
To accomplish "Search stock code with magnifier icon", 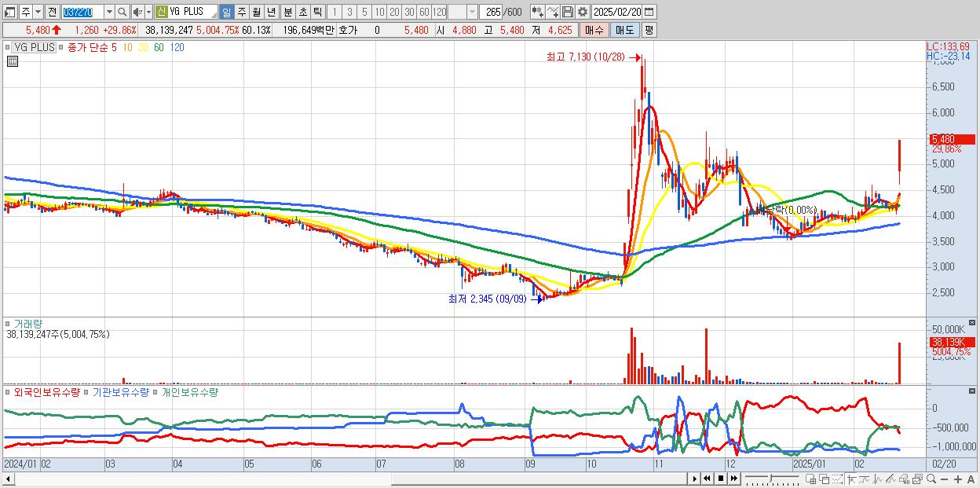I will [122, 12].
